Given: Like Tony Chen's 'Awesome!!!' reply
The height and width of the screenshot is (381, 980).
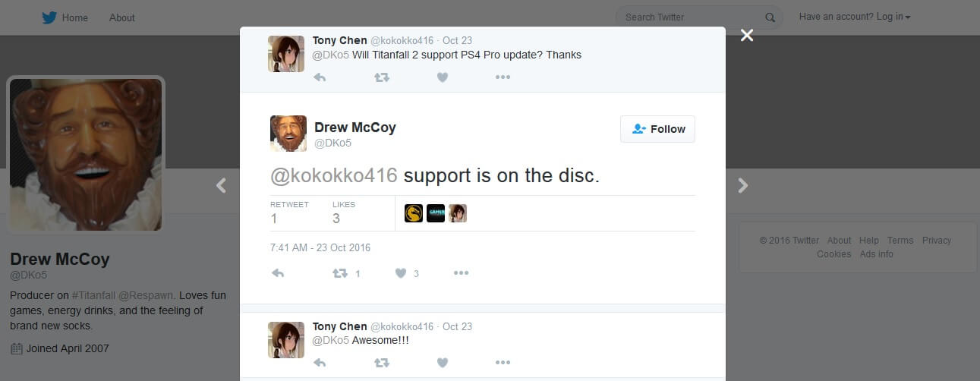Looking at the screenshot, I should click(442, 363).
